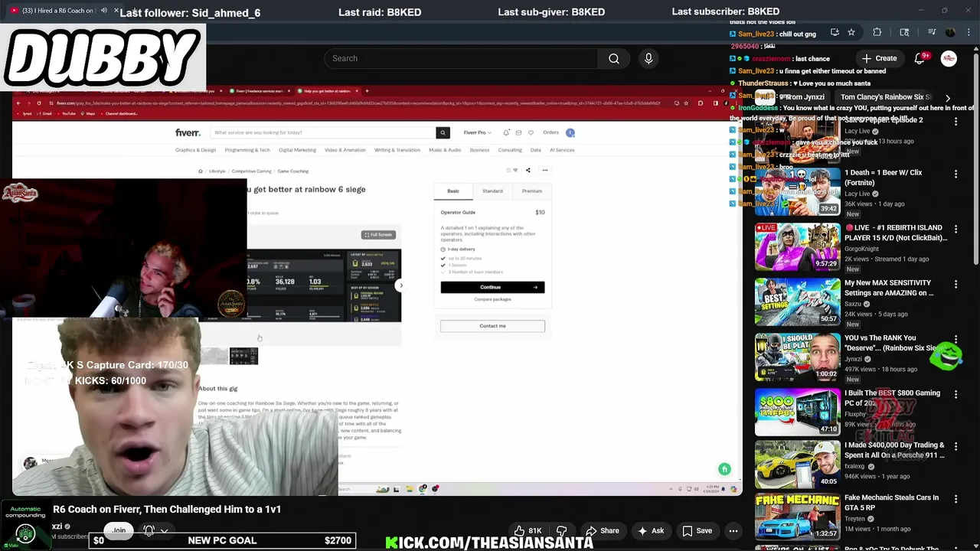Expand the Fiverr Pro dropdown
The height and width of the screenshot is (551, 980).
coord(477,132)
